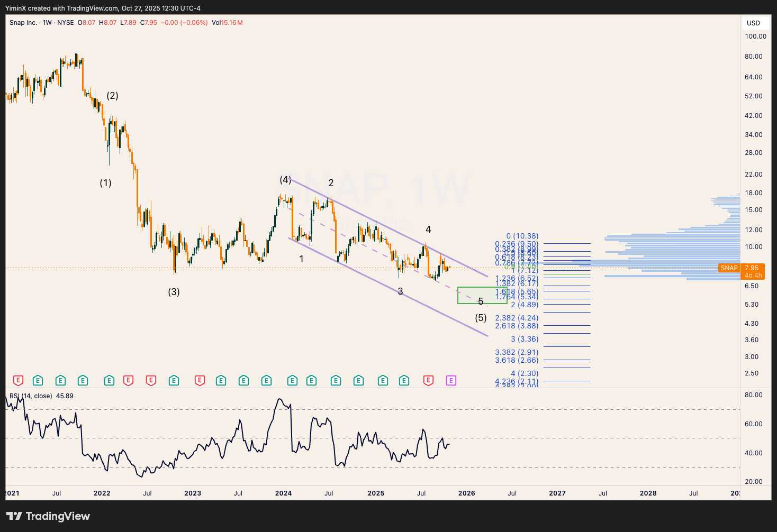The image size is (777, 532).
Task: Click the 20.00 RSI axis label
Action: point(754,482)
